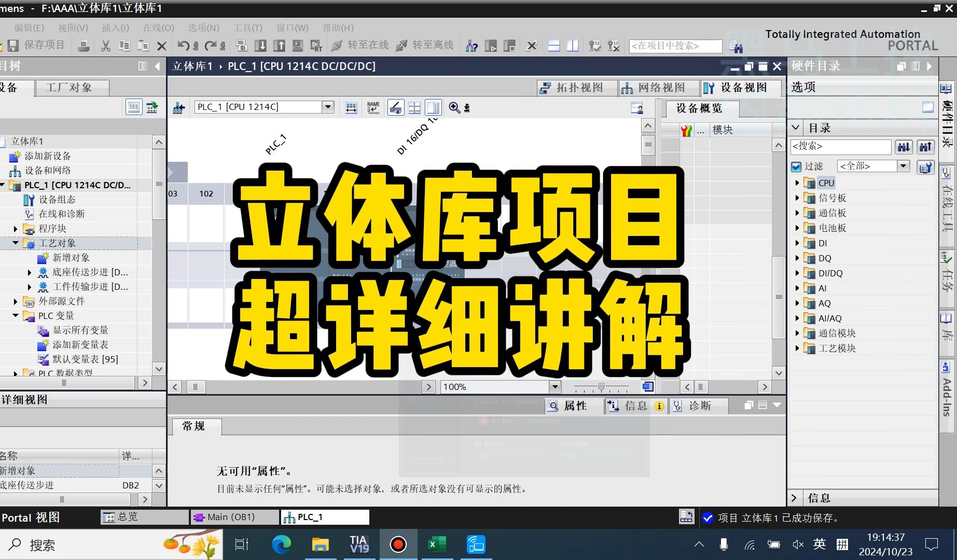Open the 视图(V) menu
The height and width of the screenshot is (560, 957).
click(x=73, y=27)
